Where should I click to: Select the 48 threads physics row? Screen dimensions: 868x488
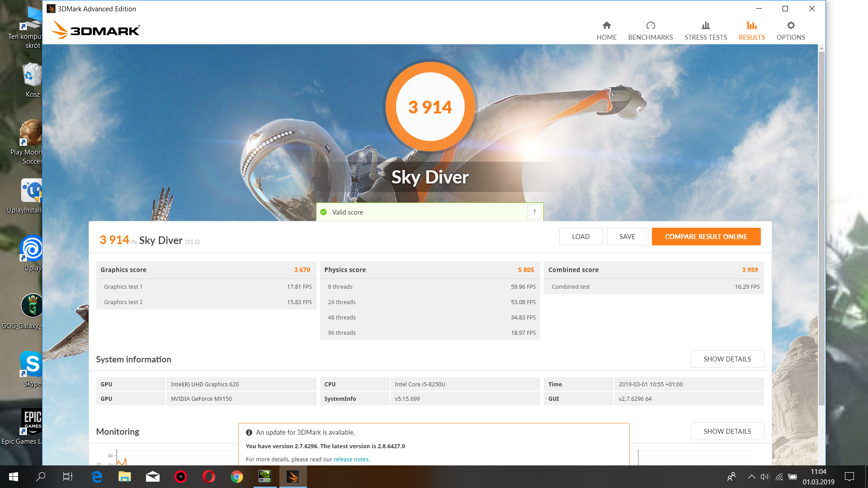[430, 317]
